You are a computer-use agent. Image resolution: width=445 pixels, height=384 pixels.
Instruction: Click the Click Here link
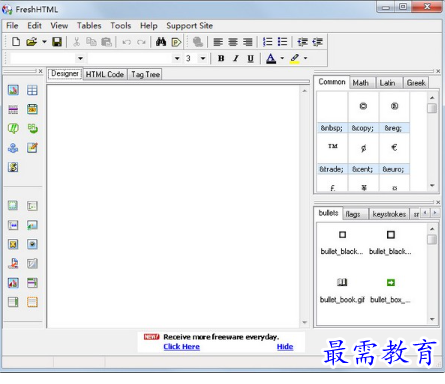pos(182,347)
